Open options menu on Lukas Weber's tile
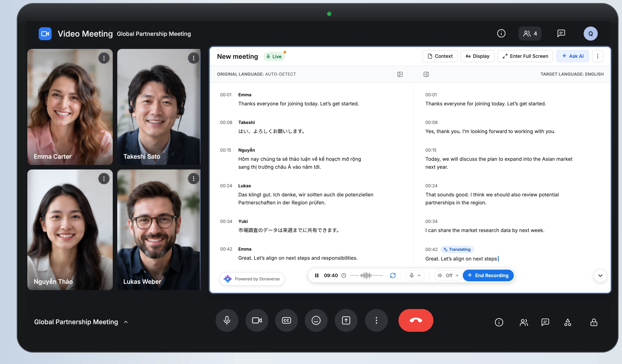Viewport: 622px width, 364px height. pos(194,179)
